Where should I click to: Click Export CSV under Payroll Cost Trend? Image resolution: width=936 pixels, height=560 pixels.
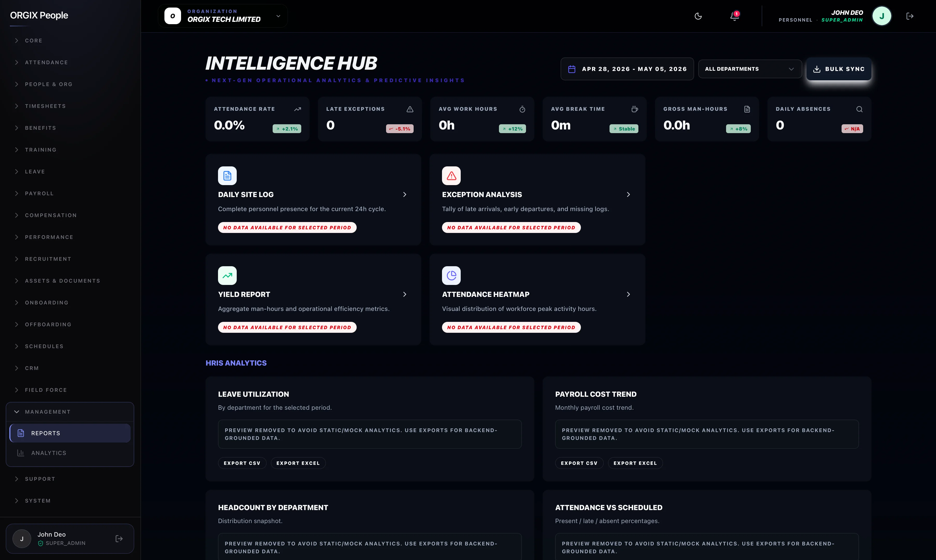(x=579, y=463)
